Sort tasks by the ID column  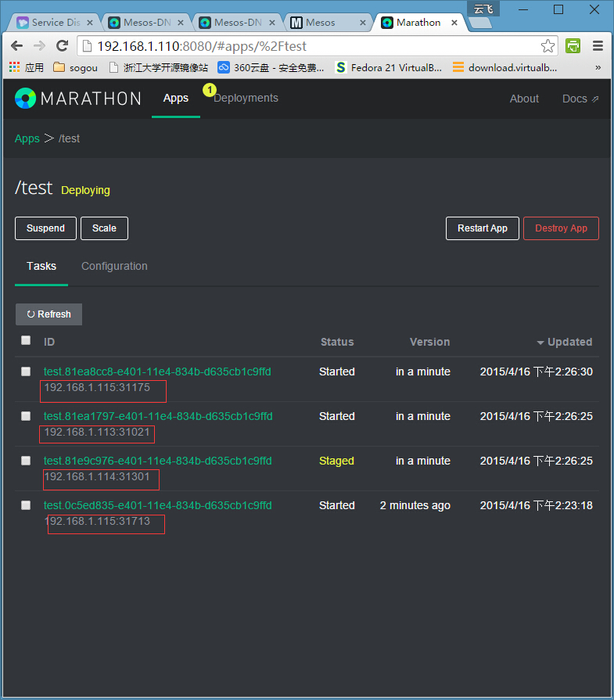(49, 342)
